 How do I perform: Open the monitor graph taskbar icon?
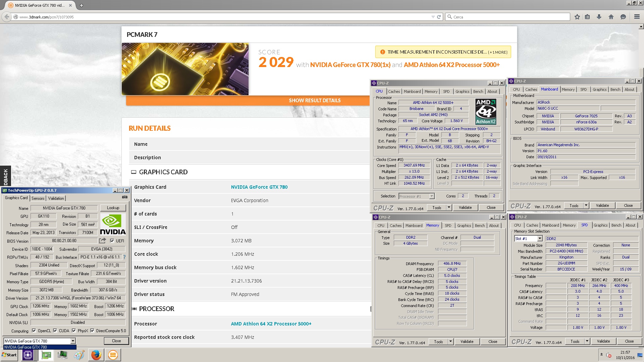(62, 355)
